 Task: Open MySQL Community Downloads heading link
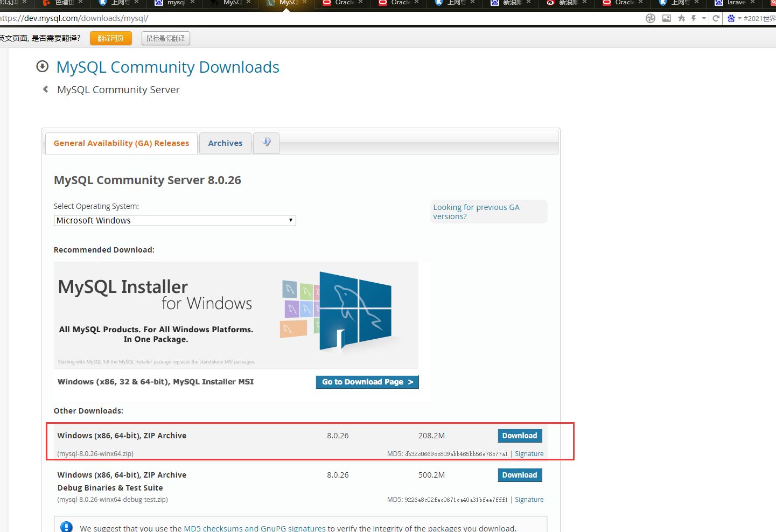click(168, 67)
